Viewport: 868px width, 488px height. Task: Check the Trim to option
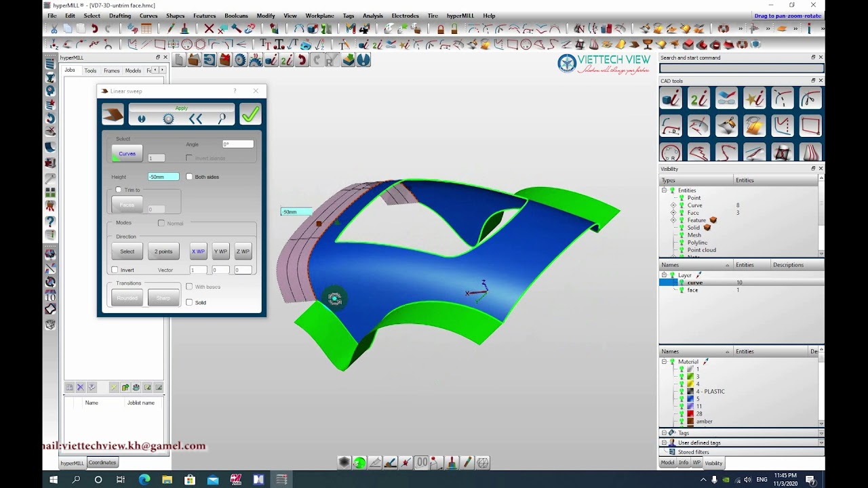point(119,190)
